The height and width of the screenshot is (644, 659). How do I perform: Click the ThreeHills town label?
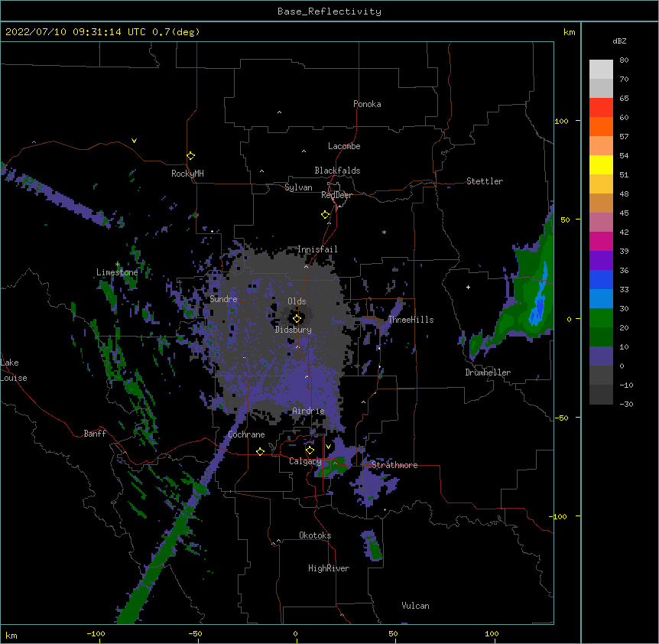411,320
